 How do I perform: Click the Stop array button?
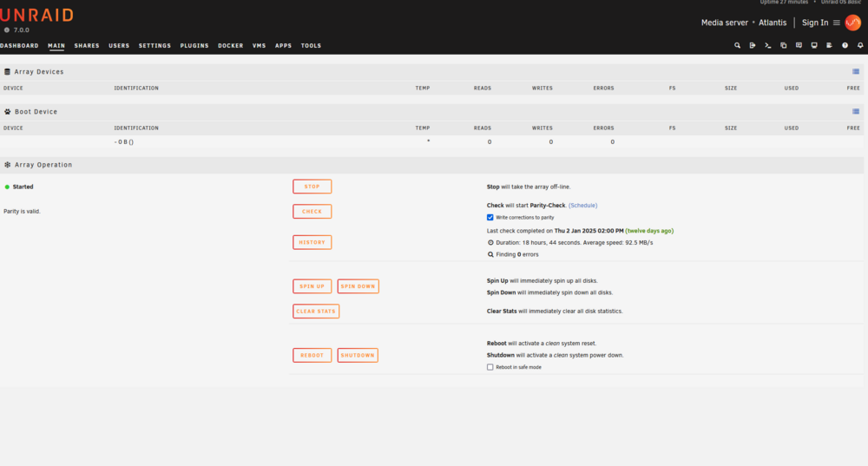312,187
